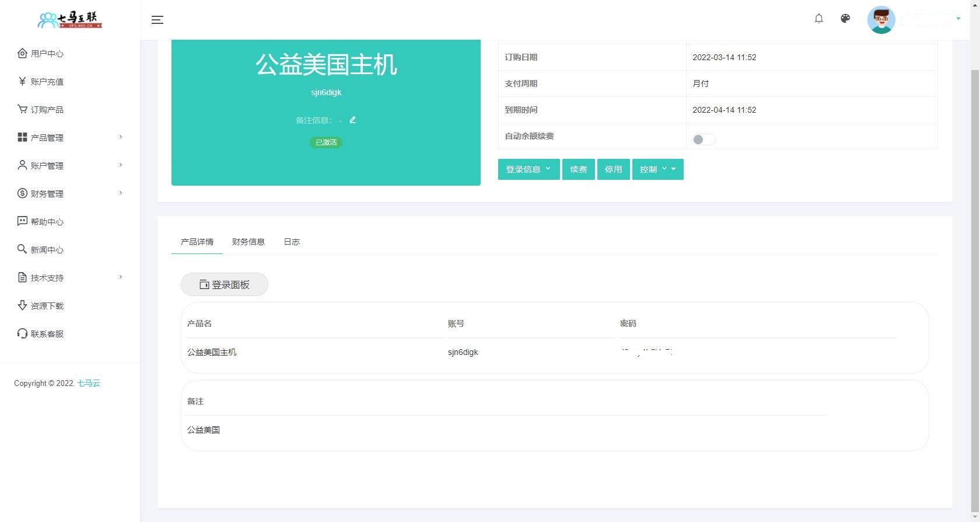Click the 已激活 status badge
This screenshot has height=522, width=980.
[326, 142]
